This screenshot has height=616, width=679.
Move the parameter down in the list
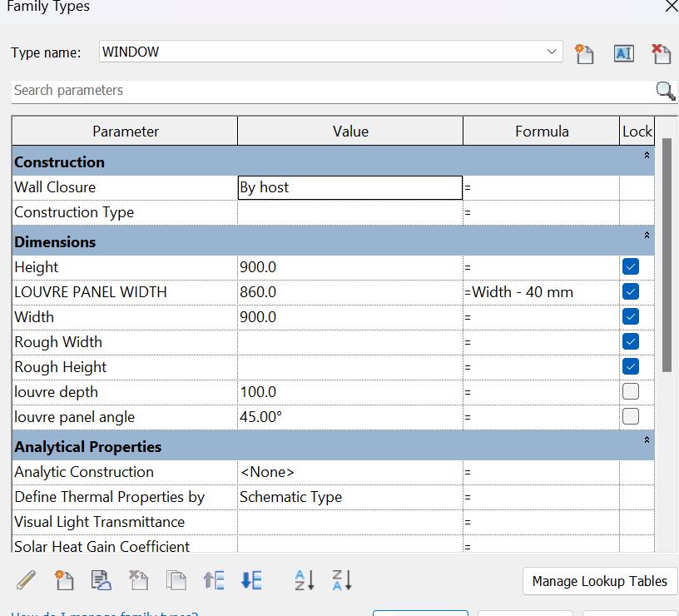pyautogui.click(x=251, y=580)
